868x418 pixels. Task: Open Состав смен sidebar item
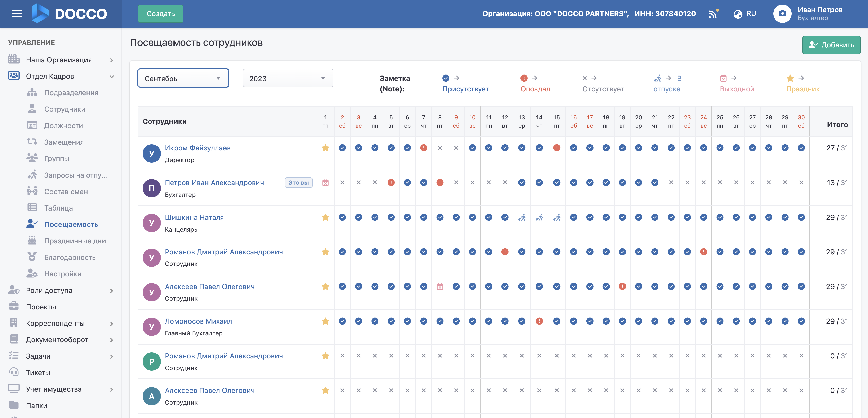[66, 192]
